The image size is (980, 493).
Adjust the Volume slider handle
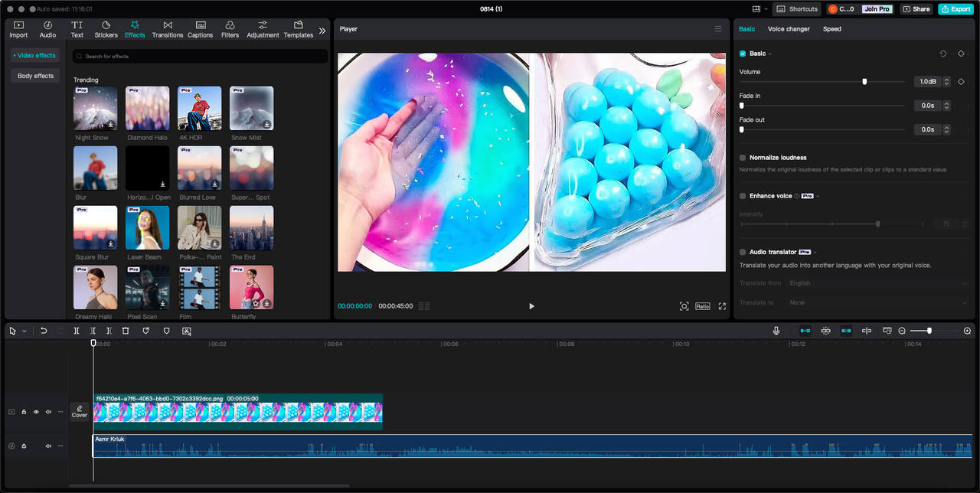(x=864, y=81)
